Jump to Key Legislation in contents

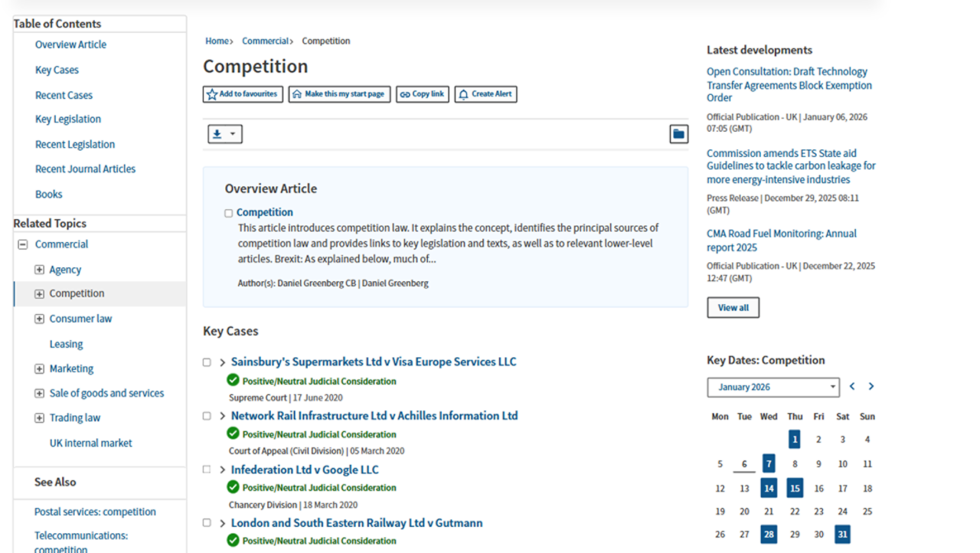[x=68, y=119]
